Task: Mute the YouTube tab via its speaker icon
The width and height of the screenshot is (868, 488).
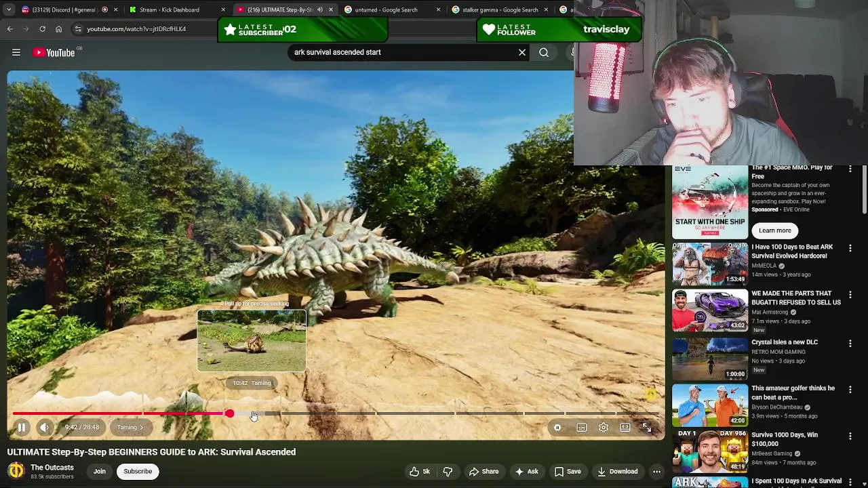Action: tap(320, 9)
